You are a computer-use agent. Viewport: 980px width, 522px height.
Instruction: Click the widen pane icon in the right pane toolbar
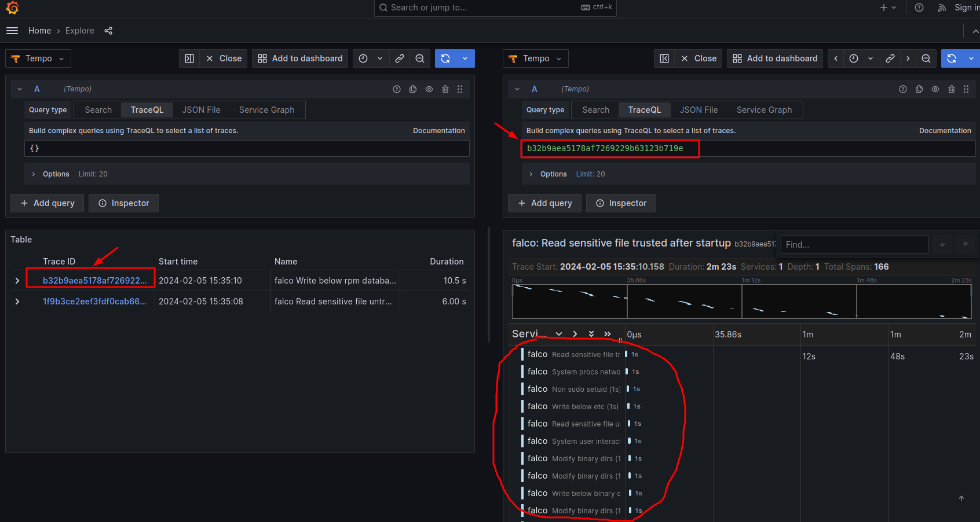coord(664,58)
